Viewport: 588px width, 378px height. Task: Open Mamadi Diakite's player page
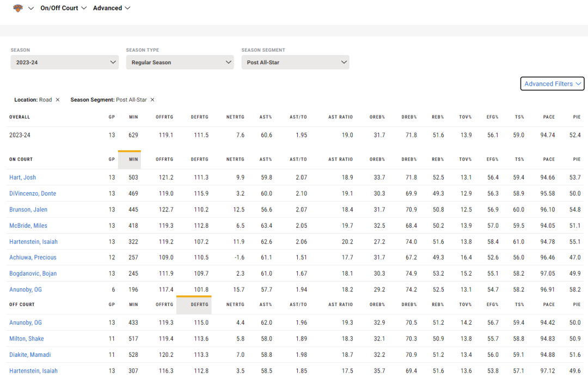pos(30,355)
